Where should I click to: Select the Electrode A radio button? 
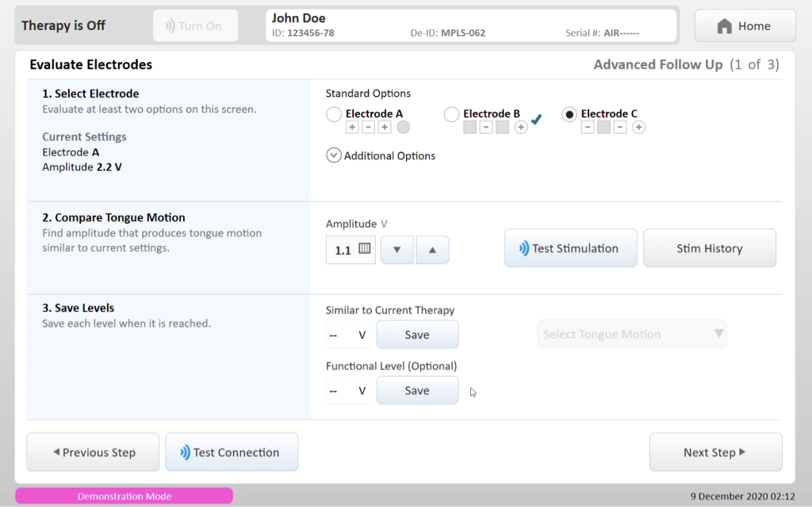[334, 114]
